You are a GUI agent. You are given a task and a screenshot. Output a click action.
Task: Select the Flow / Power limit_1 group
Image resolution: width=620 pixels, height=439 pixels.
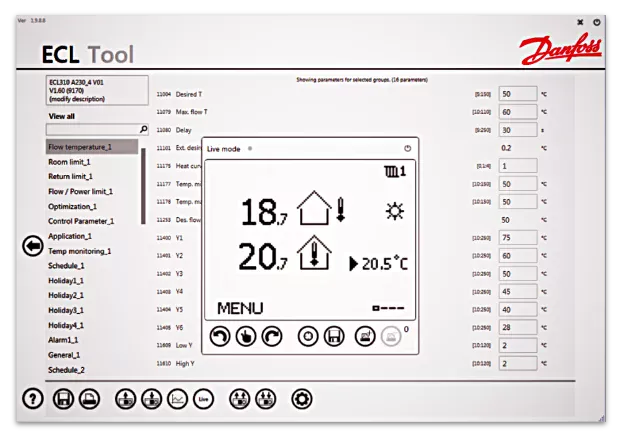coord(80,191)
